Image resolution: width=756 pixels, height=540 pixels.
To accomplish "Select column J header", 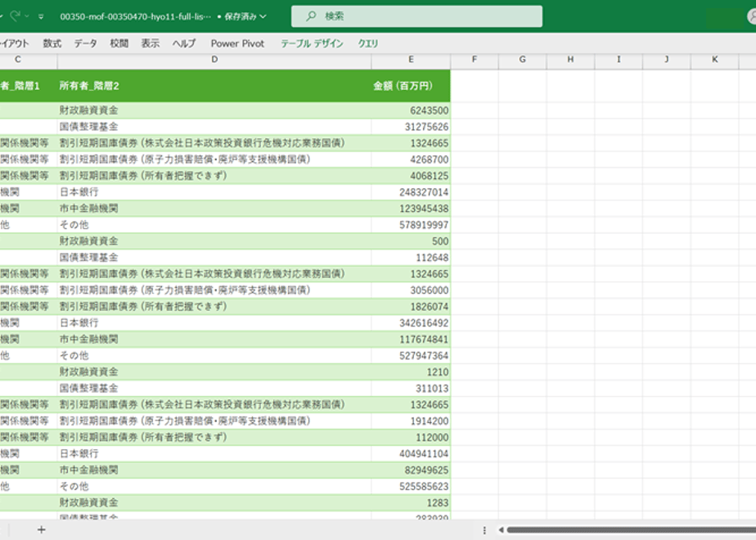I will tap(667, 59).
